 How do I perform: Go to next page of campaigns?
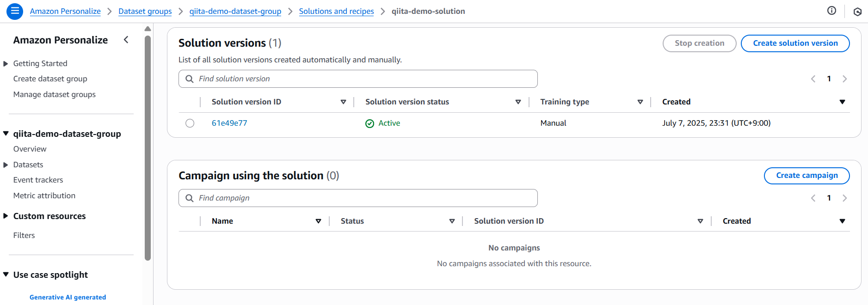coord(844,198)
